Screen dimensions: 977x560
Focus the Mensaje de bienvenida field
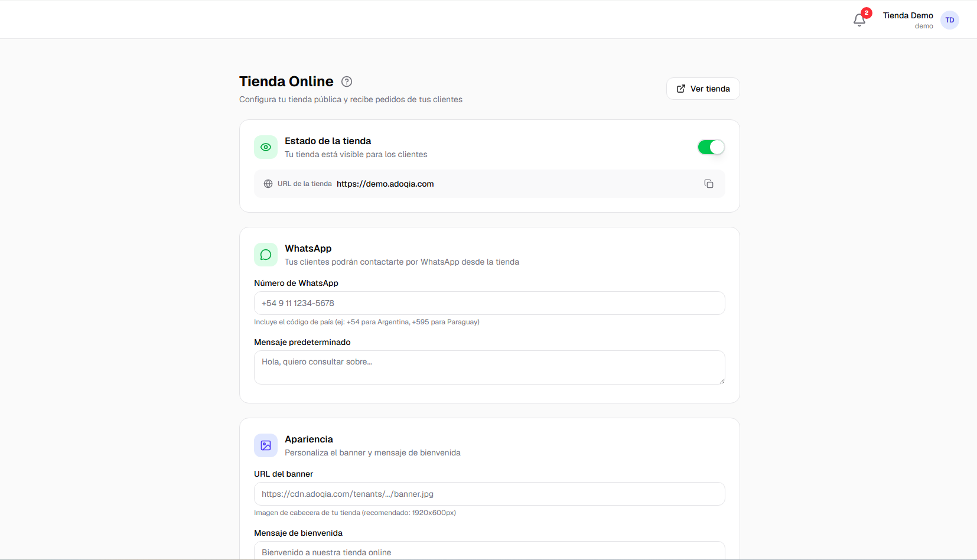[490, 551]
